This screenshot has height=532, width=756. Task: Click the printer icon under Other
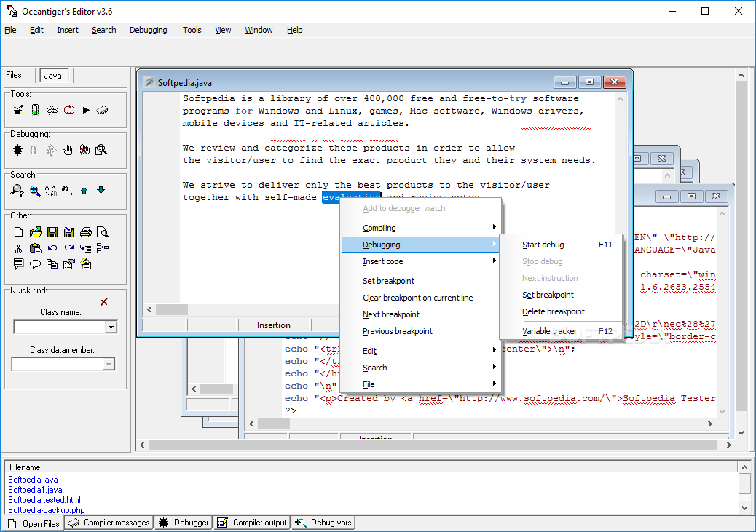coord(86,231)
